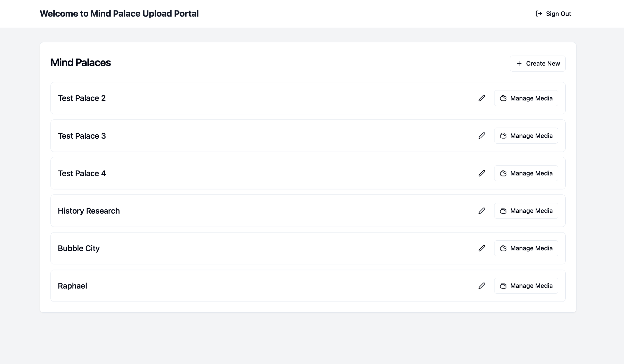624x364 pixels.
Task: Click the pencil edit icon for Test Palace 2
Action: (x=482, y=98)
